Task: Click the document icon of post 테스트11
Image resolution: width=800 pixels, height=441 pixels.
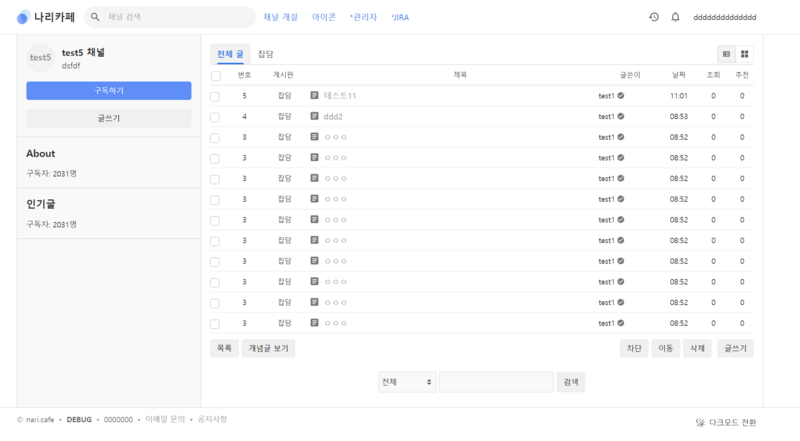Action: click(x=314, y=95)
